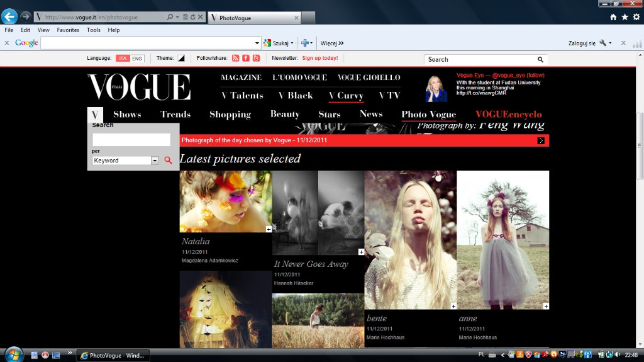Click the arrow on the red Photograph of the day bar
Viewport: 644px width, 362px height.
tap(541, 140)
